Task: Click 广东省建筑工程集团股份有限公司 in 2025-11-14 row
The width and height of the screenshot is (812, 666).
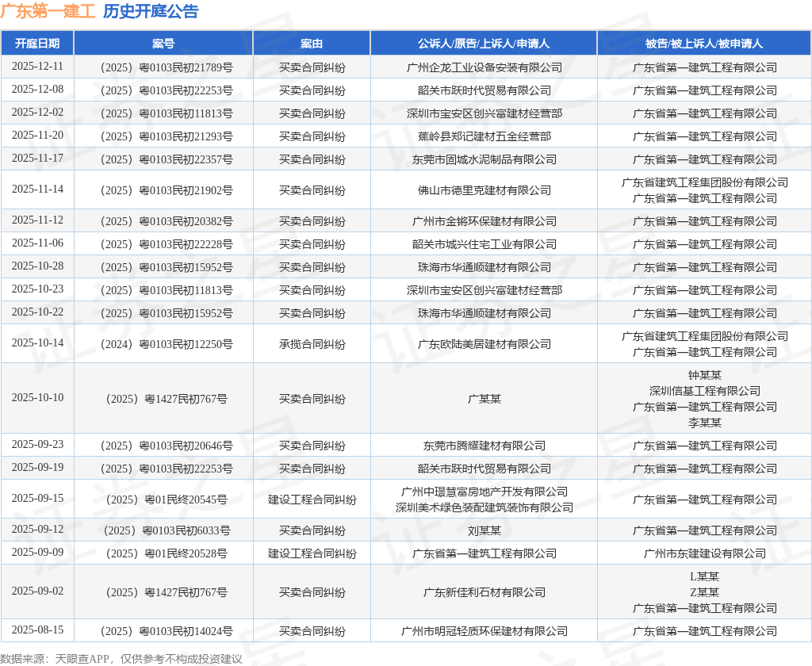Action: tap(704, 182)
